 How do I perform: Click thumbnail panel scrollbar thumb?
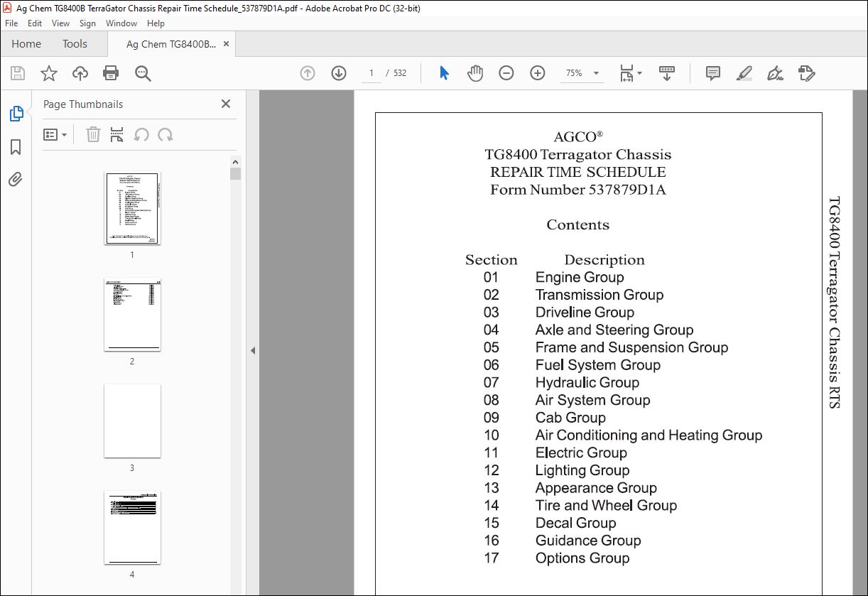(236, 174)
